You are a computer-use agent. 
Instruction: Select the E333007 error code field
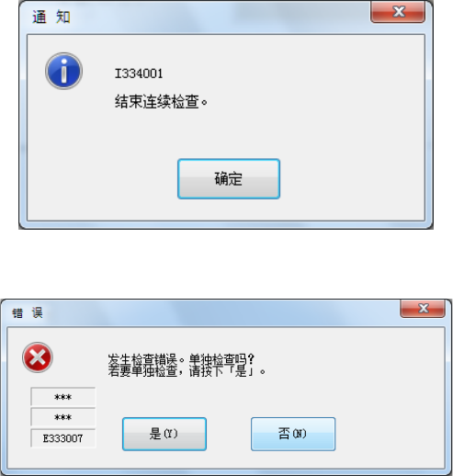click(x=63, y=438)
